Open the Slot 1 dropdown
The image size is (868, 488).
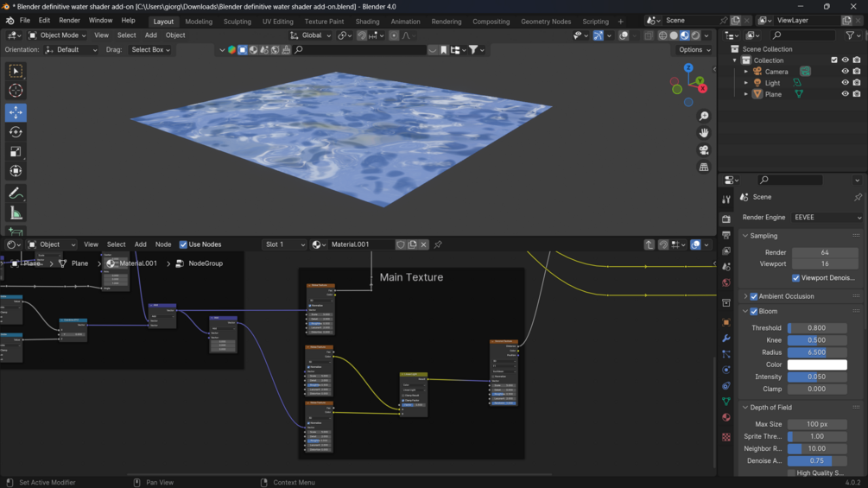[284, 244]
